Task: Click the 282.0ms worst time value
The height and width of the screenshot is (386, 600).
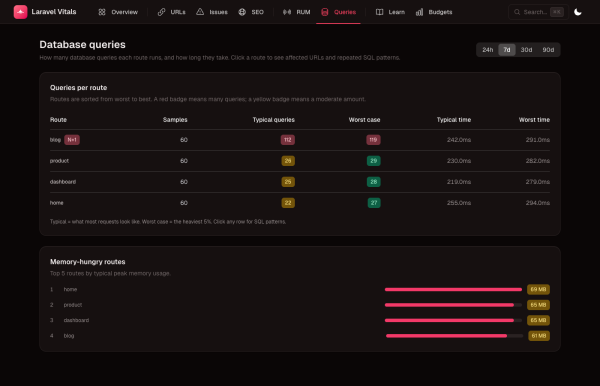Action: 538,161
